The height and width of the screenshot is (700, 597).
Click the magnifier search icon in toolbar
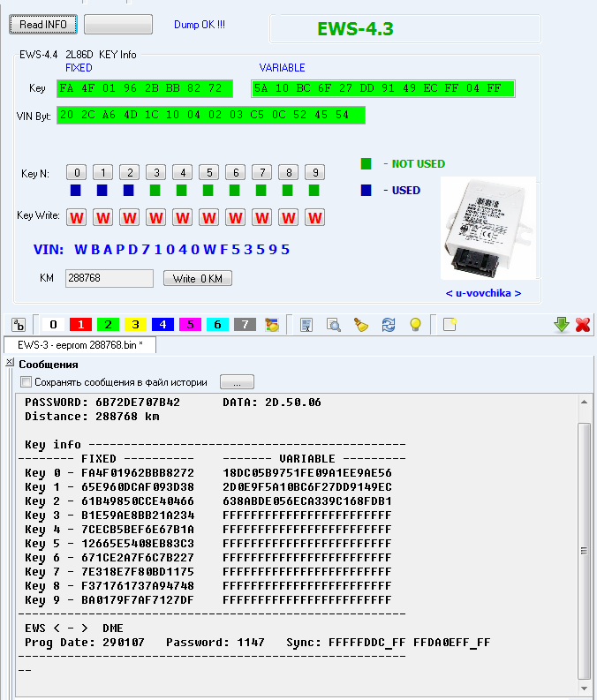(333, 325)
